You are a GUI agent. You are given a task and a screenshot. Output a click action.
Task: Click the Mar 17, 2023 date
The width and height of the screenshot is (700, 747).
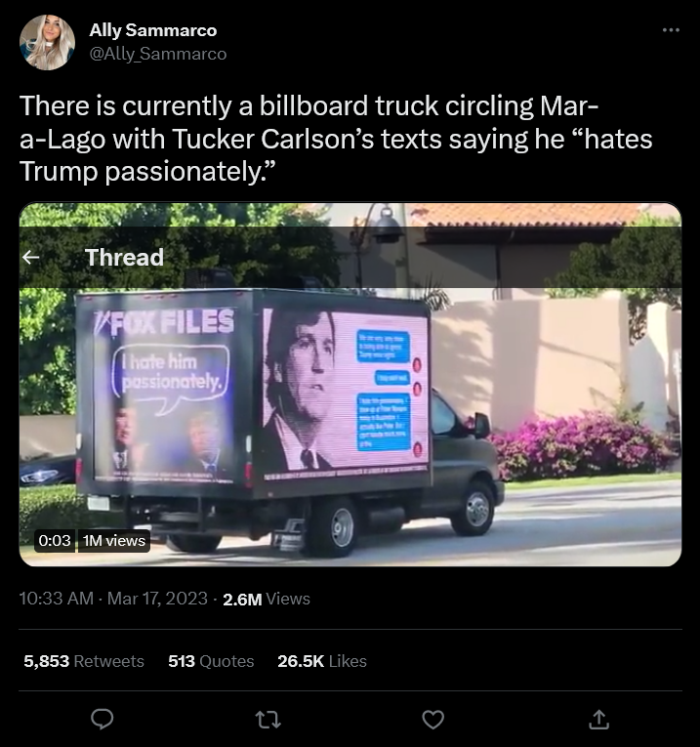pyautogui.click(x=157, y=599)
